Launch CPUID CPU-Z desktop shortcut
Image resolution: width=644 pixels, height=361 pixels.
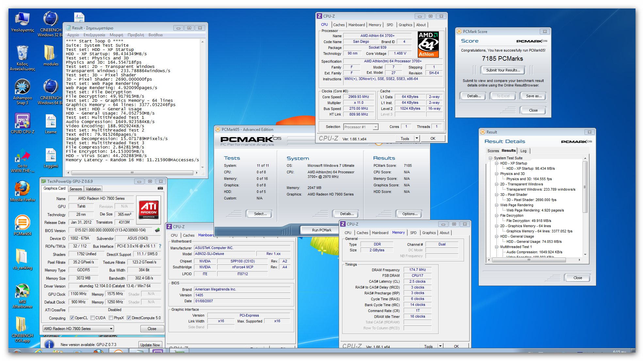click(x=22, y=123)
